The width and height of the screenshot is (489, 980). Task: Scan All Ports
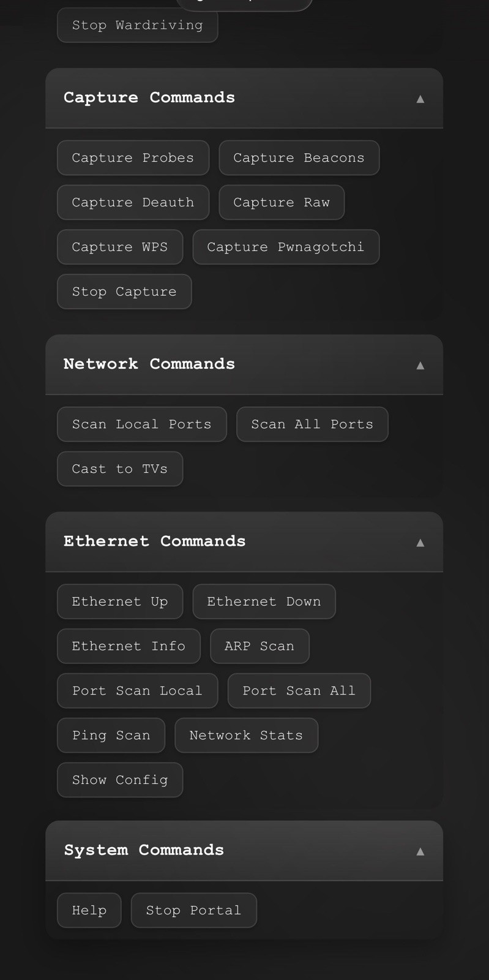click(x=312, y=424)
